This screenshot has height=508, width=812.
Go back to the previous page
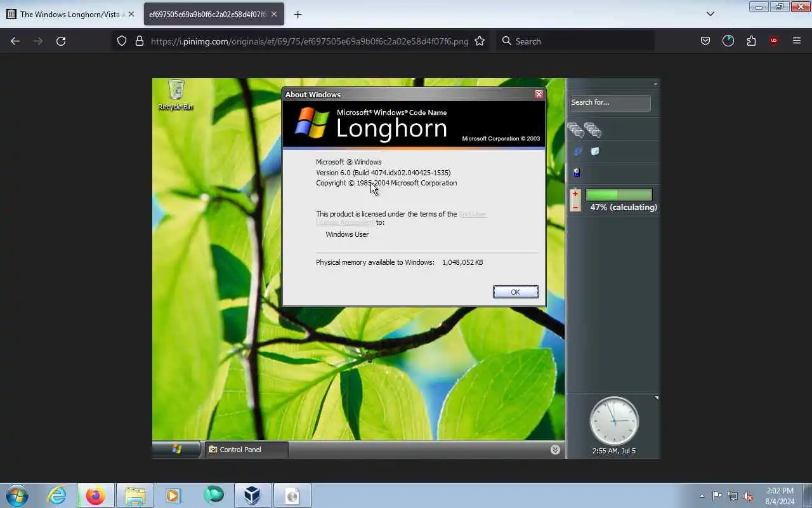pos(15,41)
